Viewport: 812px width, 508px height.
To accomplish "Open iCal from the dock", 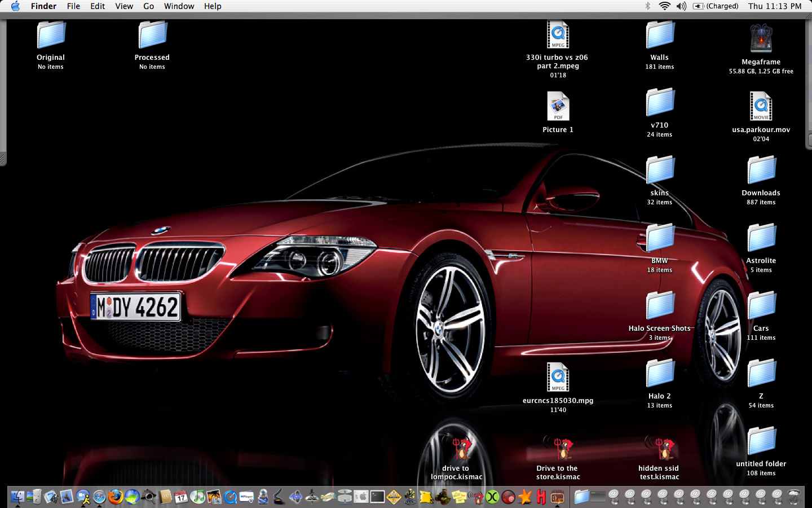I will click(x=181, y=497).
